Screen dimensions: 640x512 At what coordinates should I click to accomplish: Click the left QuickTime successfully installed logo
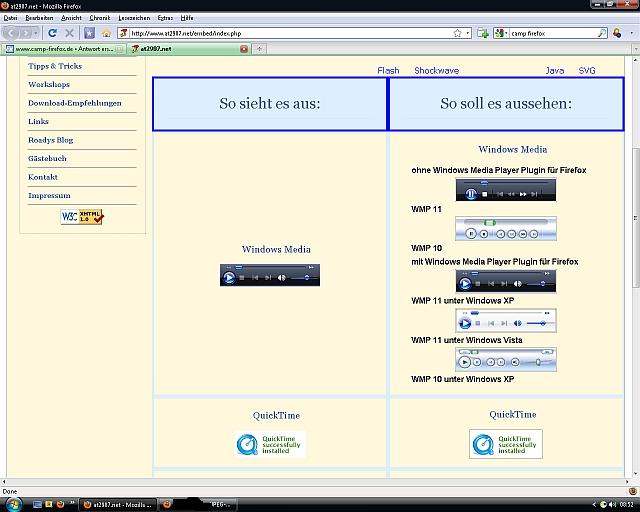[x=270, y=444]
